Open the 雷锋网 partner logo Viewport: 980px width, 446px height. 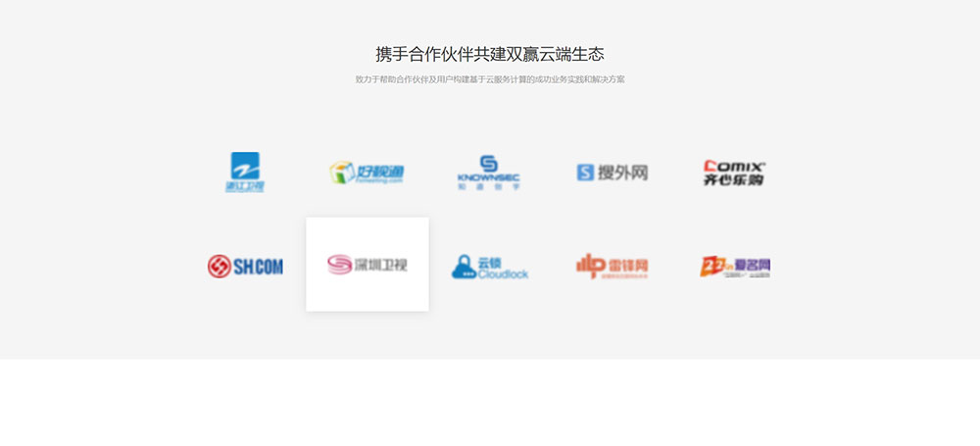(x=612, y=266)
